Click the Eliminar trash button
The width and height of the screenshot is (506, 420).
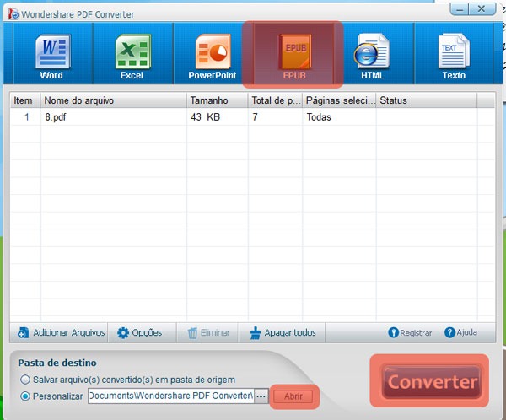[x=208, y=332]
